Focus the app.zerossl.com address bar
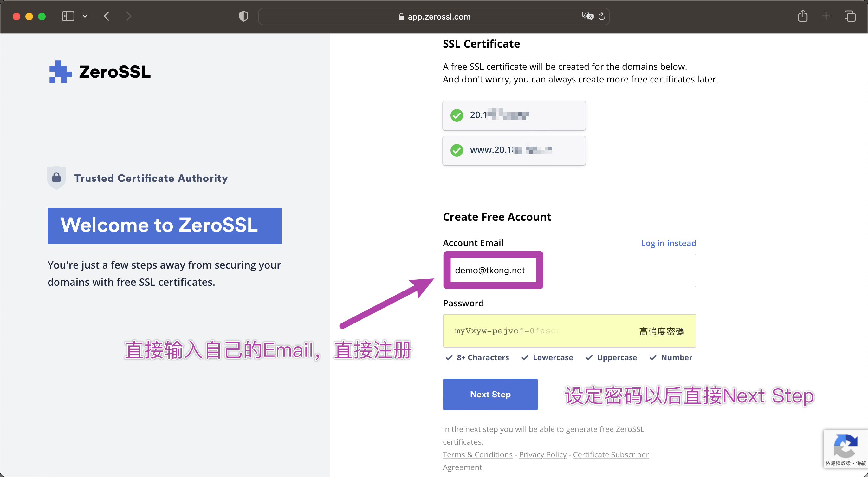The width and height of the screenshot is (868, 477). pos(434,16)
